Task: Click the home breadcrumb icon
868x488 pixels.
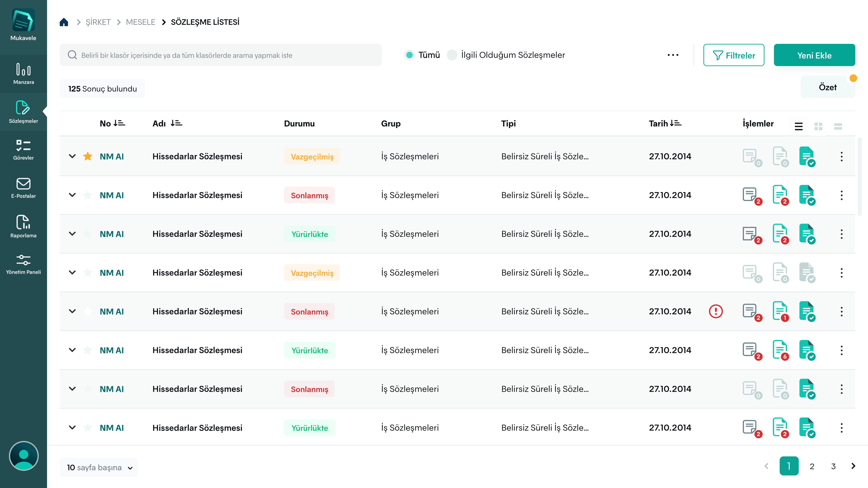Action: click(64, 22)
